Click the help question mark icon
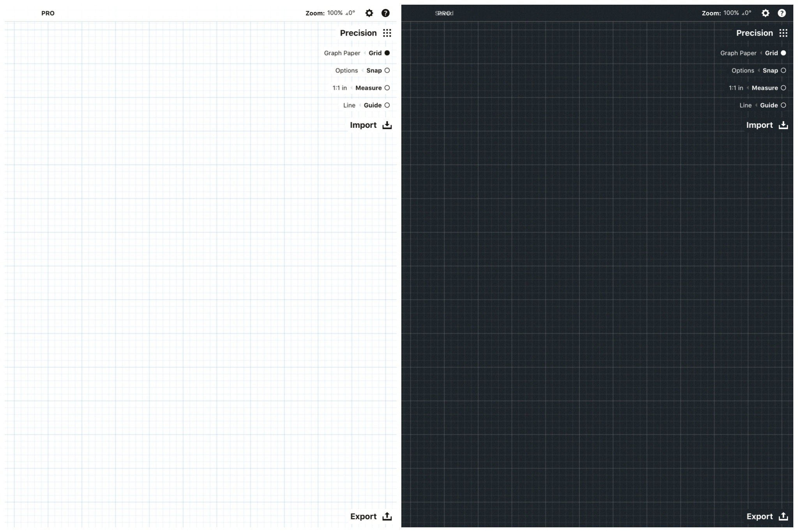The image size is (798, 532). [x=386, y=13]
